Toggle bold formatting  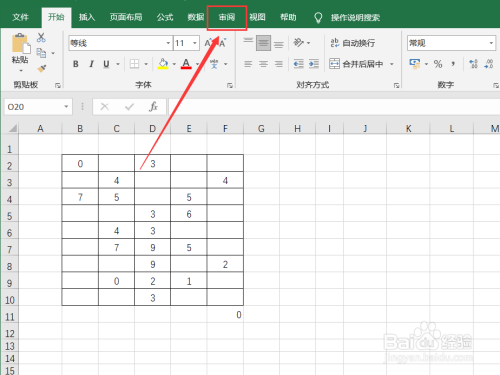coord(76,64)
